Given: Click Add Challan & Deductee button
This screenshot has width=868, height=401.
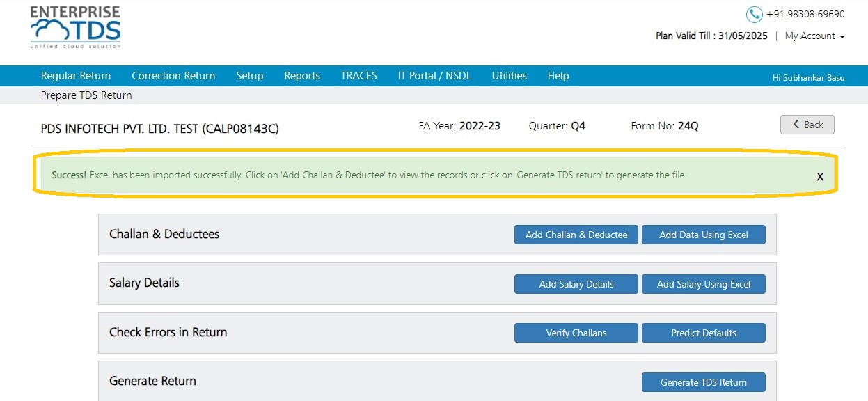Looking at the screenshot, I should point(576,235).
